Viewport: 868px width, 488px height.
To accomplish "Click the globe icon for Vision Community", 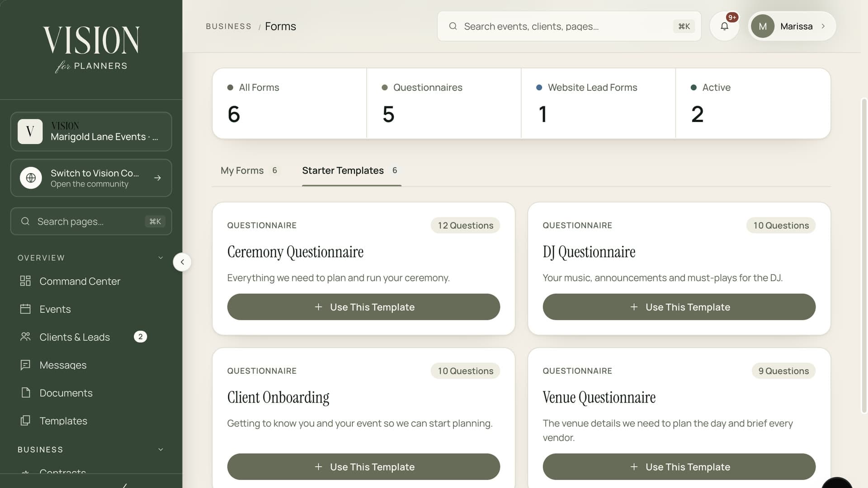I will point(31,178).
